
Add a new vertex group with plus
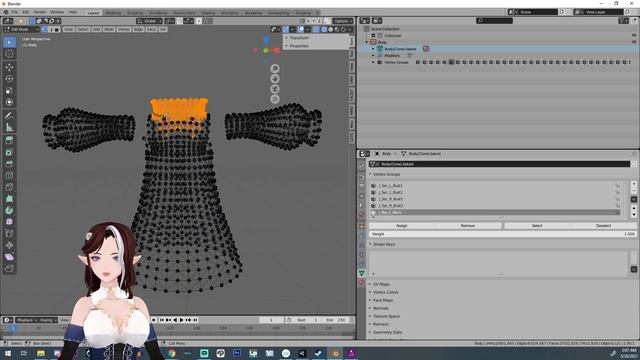coord(634,184)
